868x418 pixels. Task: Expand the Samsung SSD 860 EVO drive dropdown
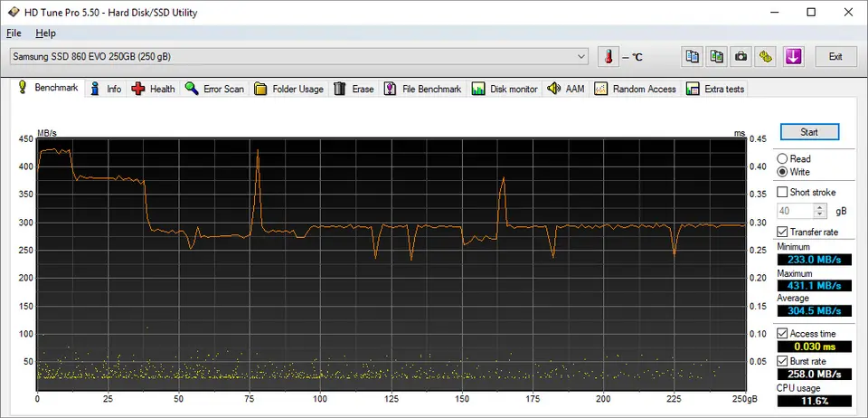pyautogui.click(x=581, y=57)
